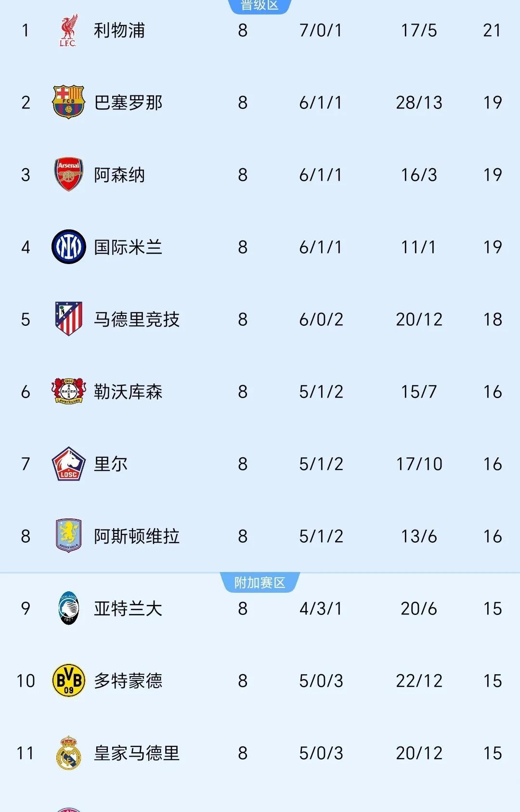Tap the 马德里竞技 team name

(x=137, y=319)
